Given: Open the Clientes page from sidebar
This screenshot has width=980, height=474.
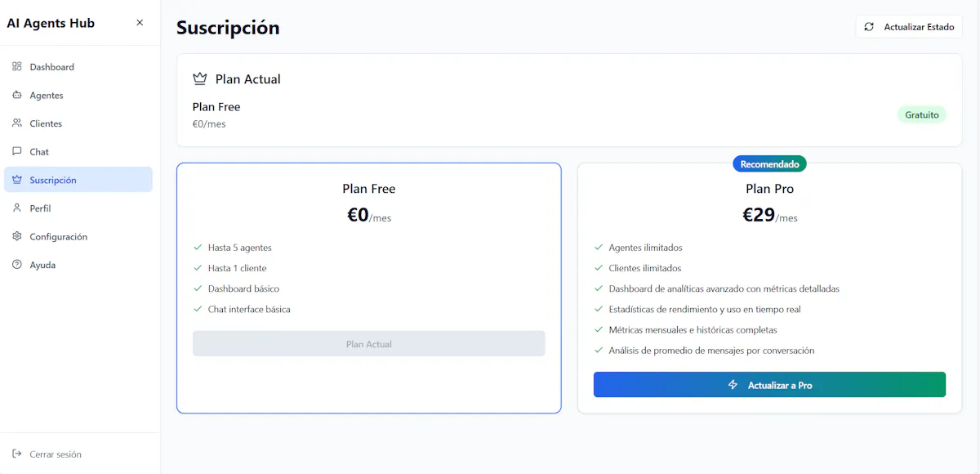Looking at the screenshot, I should [x=78, y=123].
